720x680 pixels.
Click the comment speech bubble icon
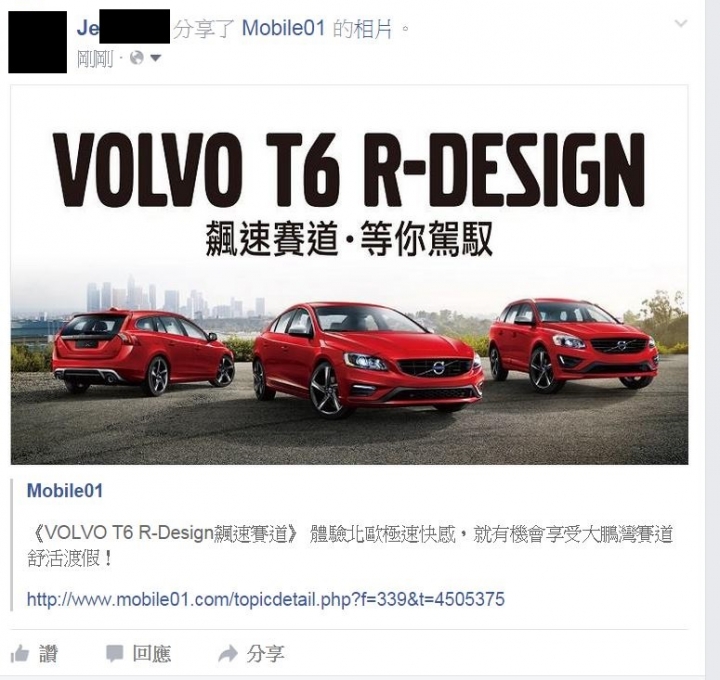click(x=114, y=653)
